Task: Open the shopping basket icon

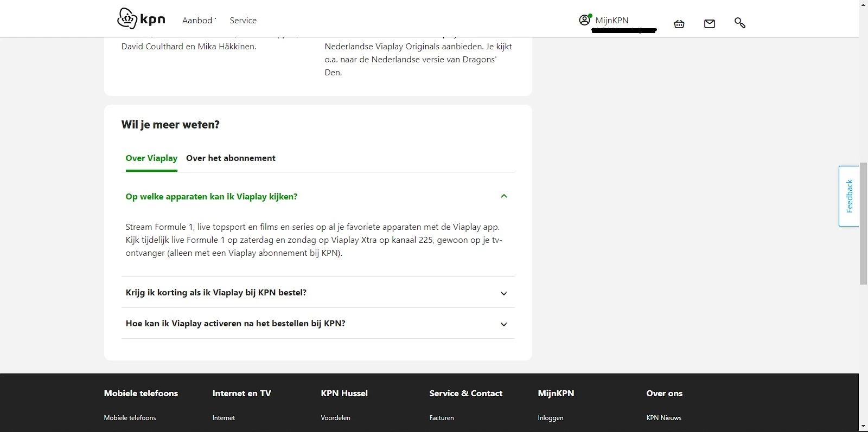Action: (679, 23)
